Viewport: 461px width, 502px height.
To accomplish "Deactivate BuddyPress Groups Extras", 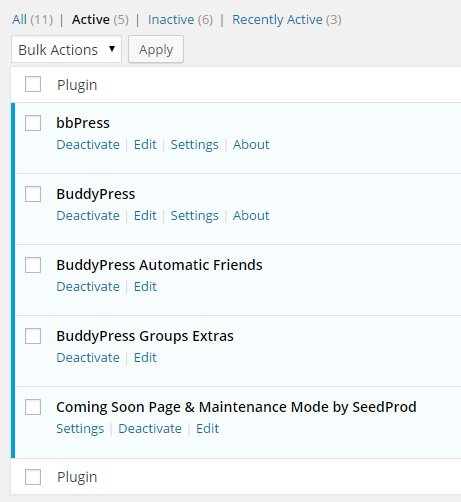I will coord(88,358).
